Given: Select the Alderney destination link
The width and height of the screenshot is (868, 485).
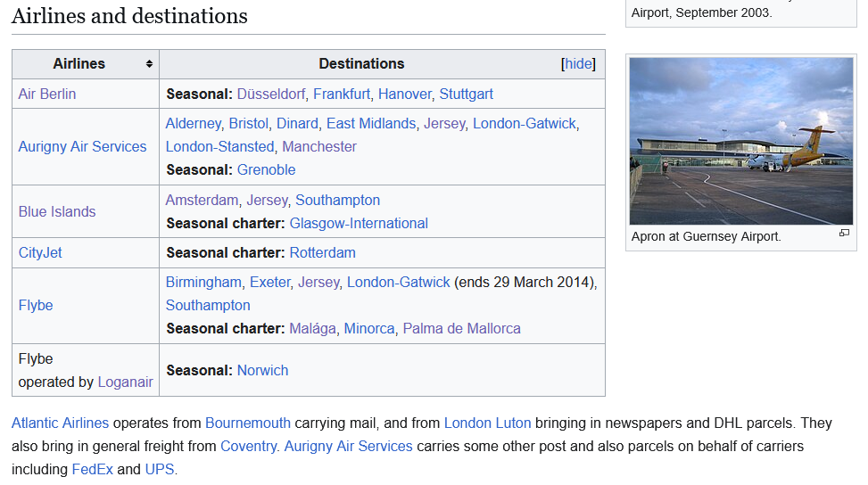Looking at the screenshot, I should pos(193,123).
